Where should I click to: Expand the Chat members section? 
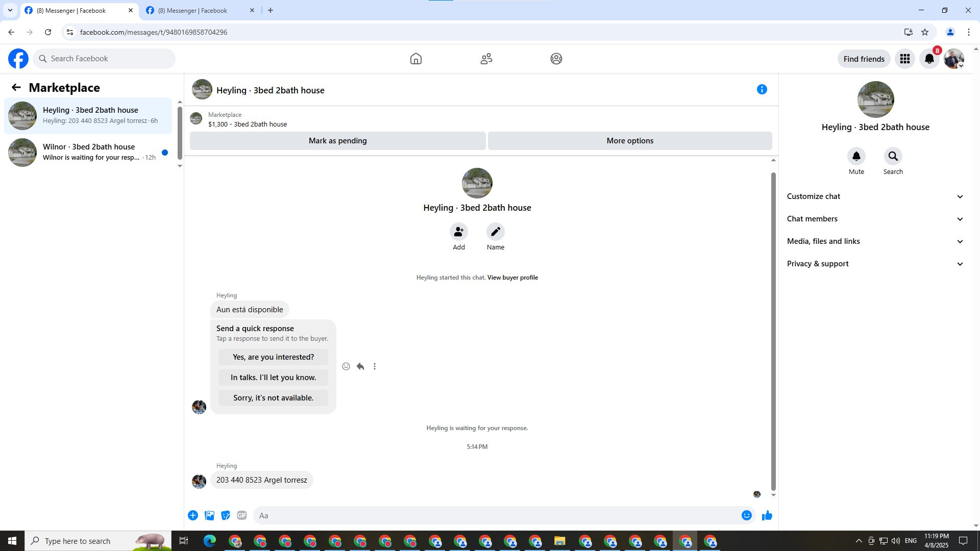pos(875,219)
